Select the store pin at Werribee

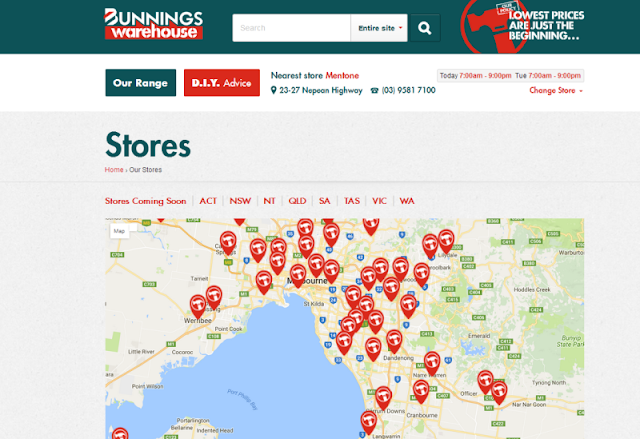198,306
